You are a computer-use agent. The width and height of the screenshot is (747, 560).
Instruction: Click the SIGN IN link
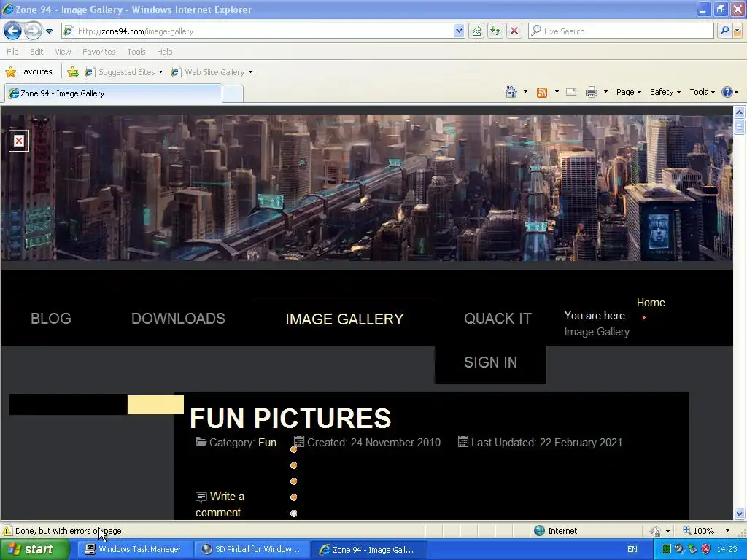click(491, 362)
